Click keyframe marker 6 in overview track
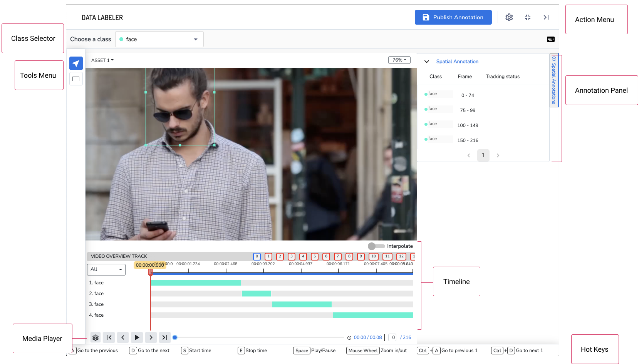This screenshot has width=644, height=364. tap(326, 256)
